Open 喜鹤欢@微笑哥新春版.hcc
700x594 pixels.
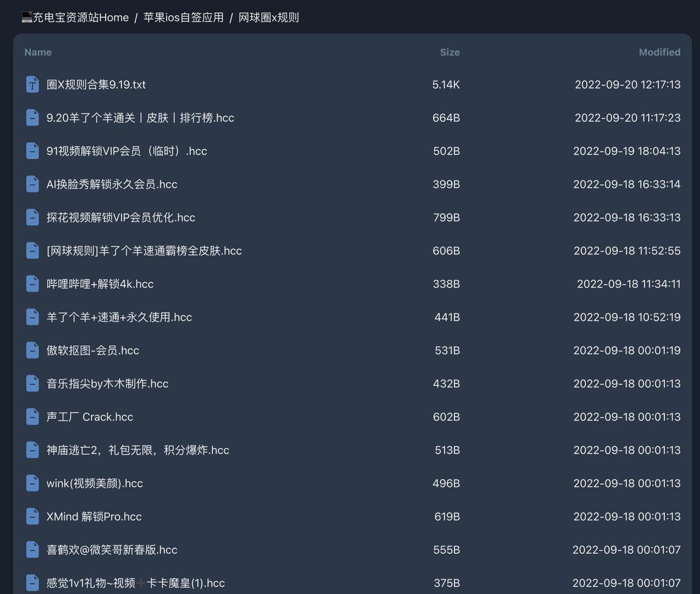point(112,550)
